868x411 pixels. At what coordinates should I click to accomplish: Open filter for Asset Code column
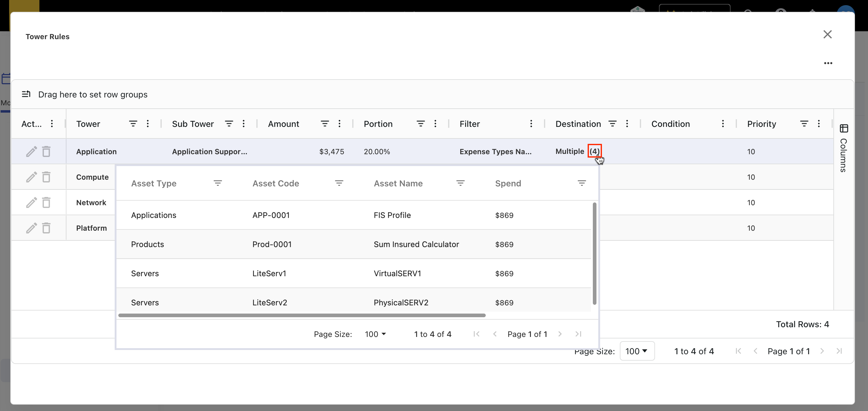(339, 183)
